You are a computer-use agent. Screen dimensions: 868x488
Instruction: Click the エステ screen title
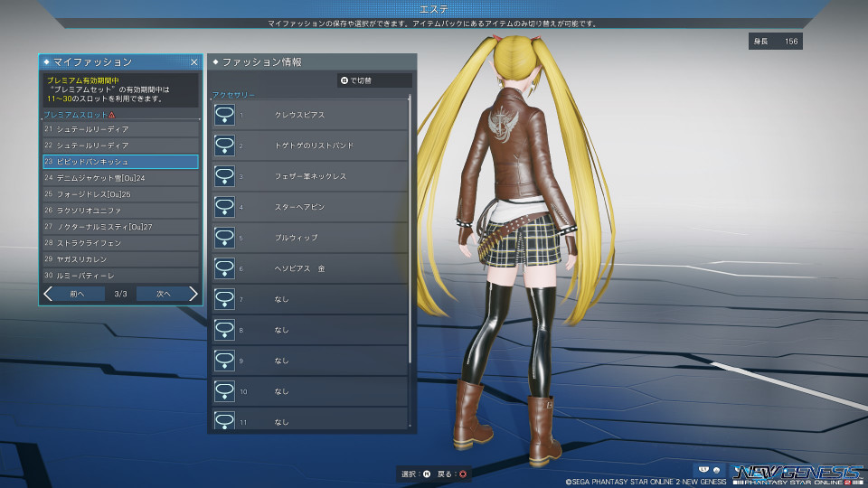coord(434,9)
